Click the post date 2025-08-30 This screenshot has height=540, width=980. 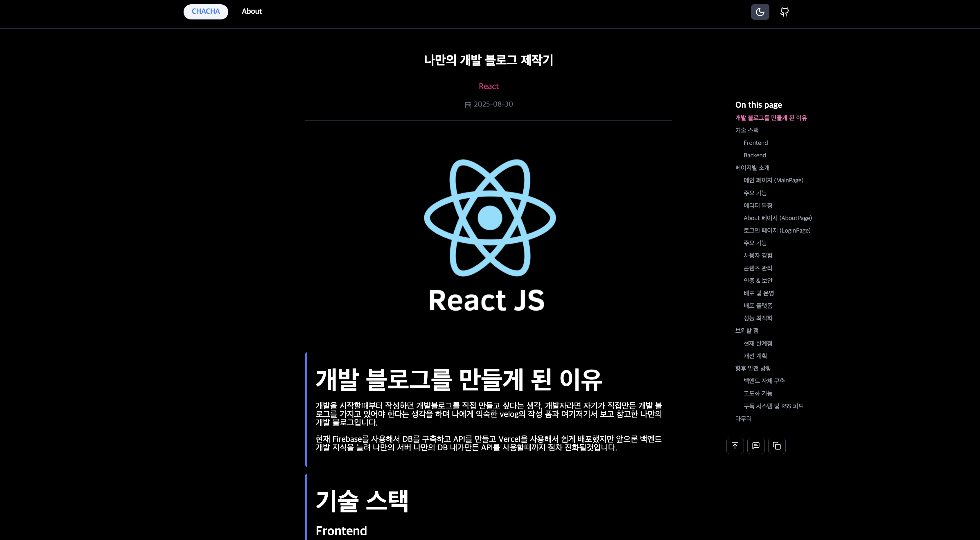coord(493,104)
